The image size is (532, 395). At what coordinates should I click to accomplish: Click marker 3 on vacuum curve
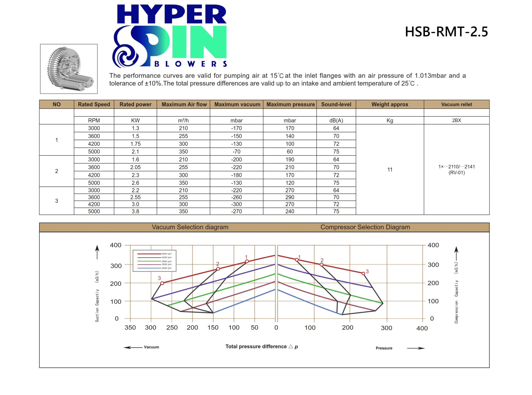(162, 283)
